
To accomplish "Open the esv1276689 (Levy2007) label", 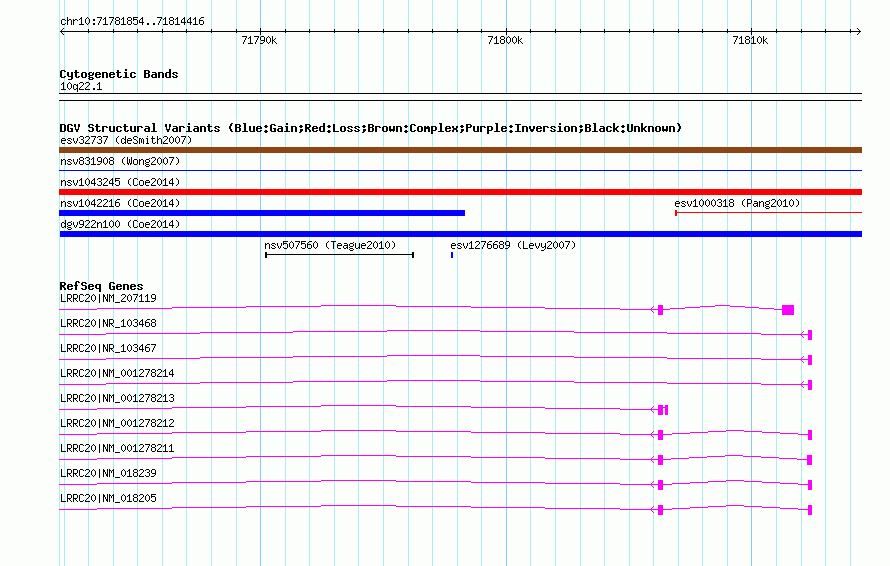I will tap(513, 245).
